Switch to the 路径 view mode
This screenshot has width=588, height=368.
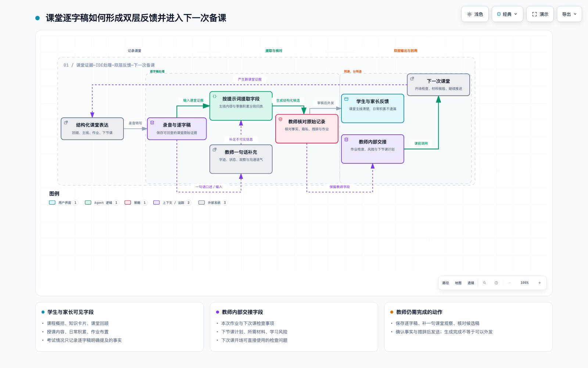(445, 283)
